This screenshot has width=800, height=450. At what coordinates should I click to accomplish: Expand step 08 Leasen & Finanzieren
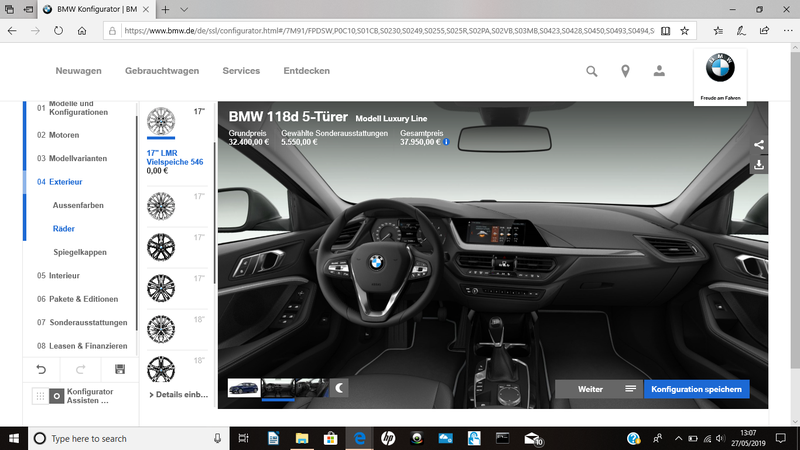coord(82,346)
